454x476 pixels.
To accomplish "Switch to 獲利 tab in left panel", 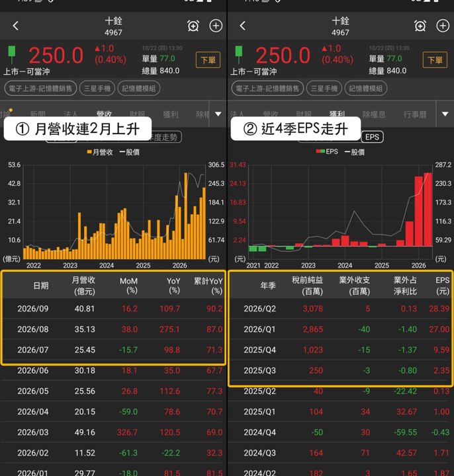I will click(x=171, y=114).
